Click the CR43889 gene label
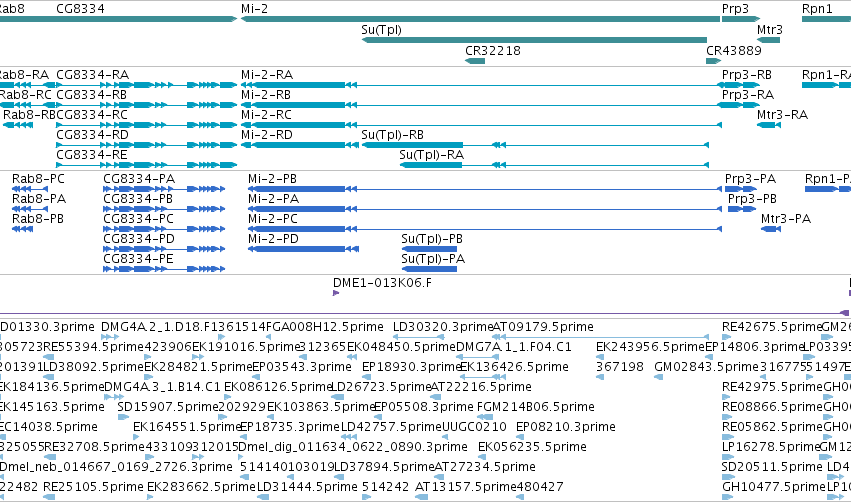Screen dimensions: 851x502 pos(734,50)
